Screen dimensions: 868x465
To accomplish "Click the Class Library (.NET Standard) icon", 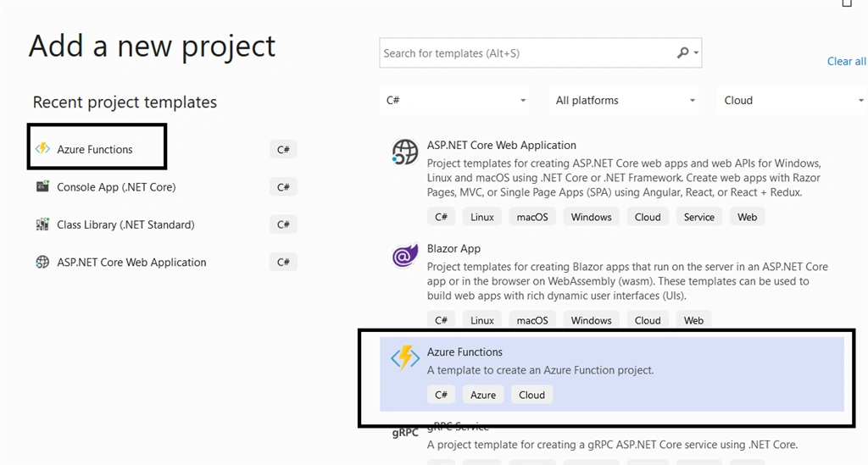I will click(x=42, y=224).
